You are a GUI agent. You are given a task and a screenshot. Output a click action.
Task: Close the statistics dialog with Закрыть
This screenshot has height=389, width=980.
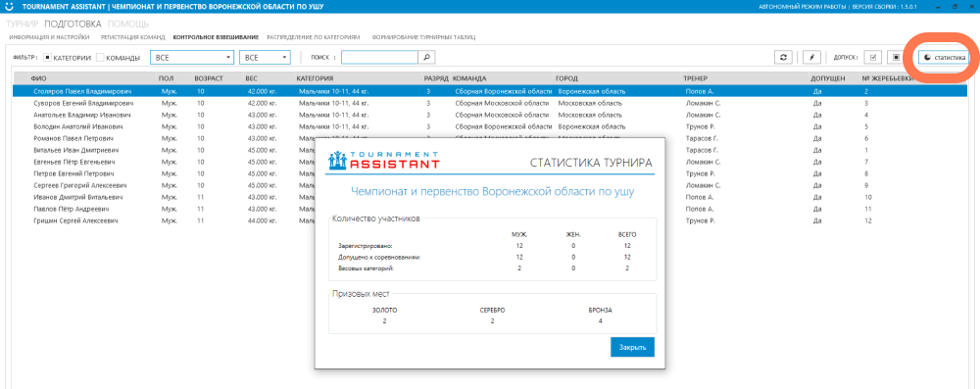coord(632,347)
